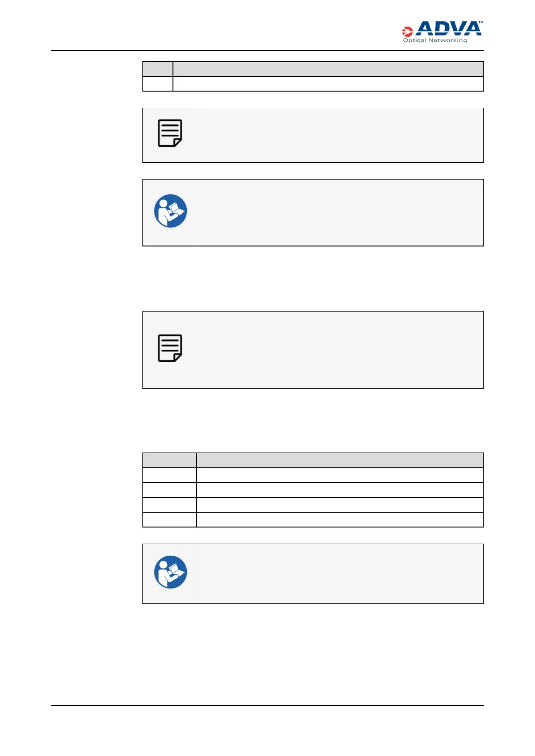Select the wide header cell of the five-row table

point(340,460)
